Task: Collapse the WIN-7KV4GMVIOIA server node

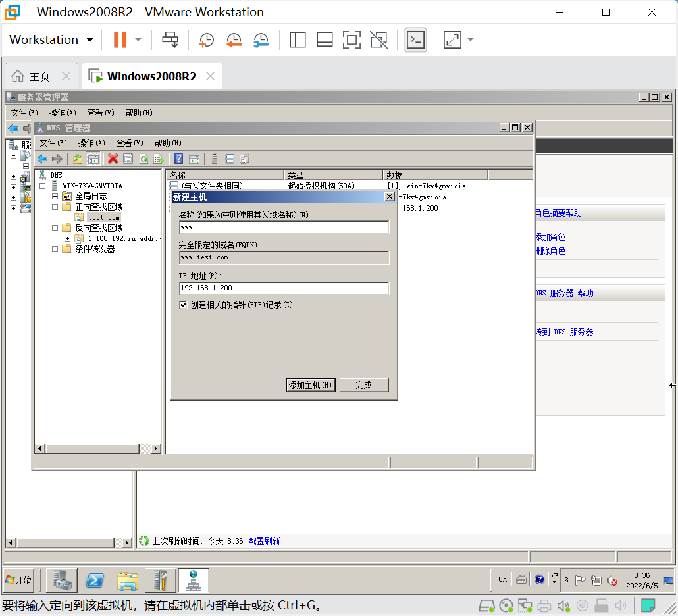Action: (42, 186)
